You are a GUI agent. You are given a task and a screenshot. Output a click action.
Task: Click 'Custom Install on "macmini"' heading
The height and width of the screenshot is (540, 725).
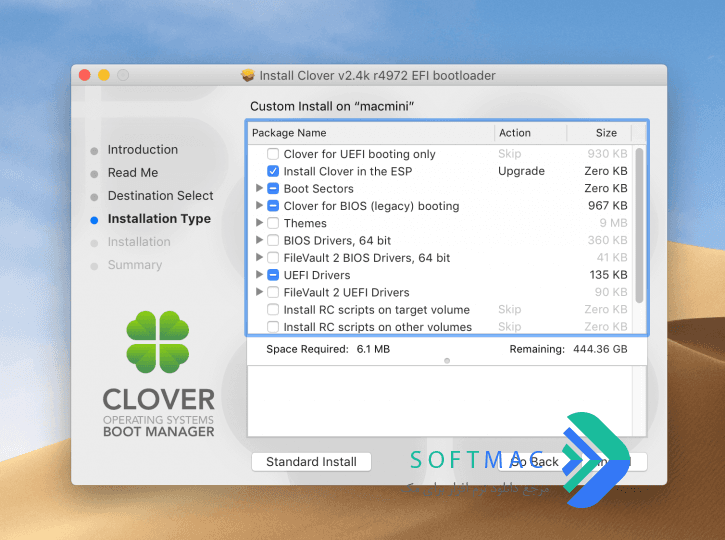click(x=332, y=106)
